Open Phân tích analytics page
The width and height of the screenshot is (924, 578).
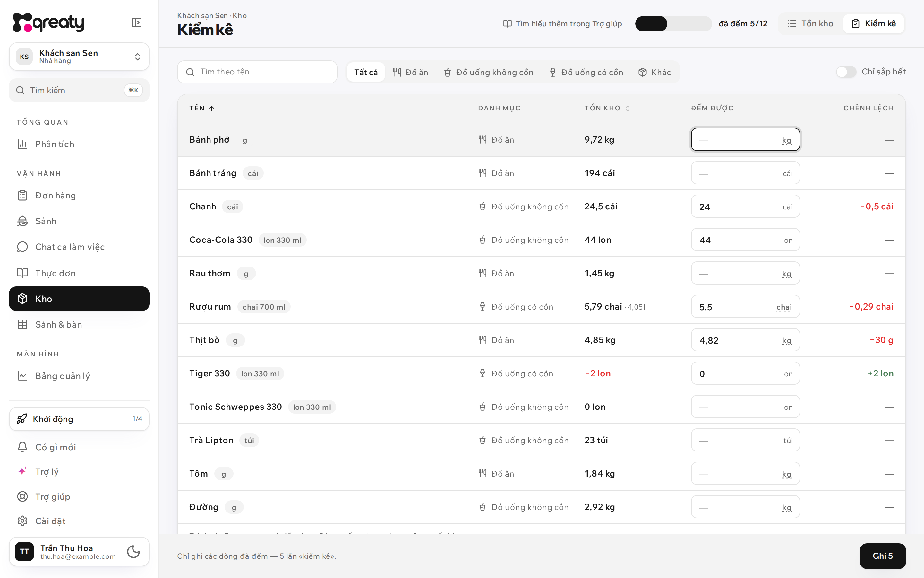tap(79, 144)
